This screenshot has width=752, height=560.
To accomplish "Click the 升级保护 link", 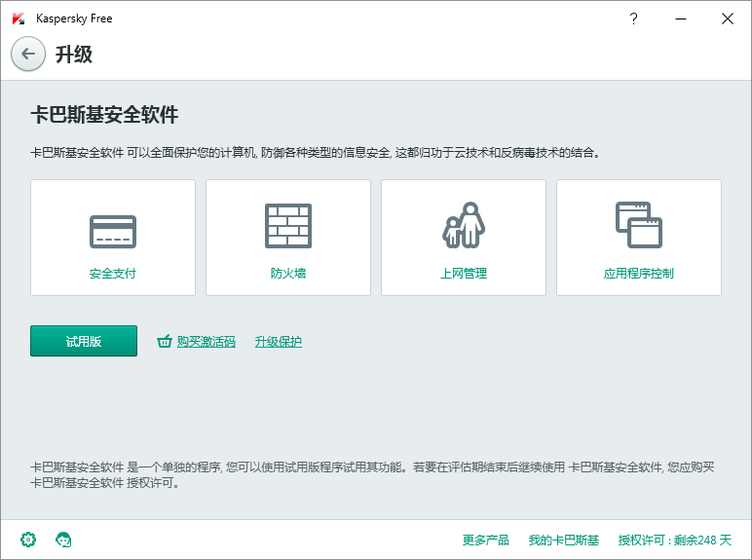I will coord(279,342).
